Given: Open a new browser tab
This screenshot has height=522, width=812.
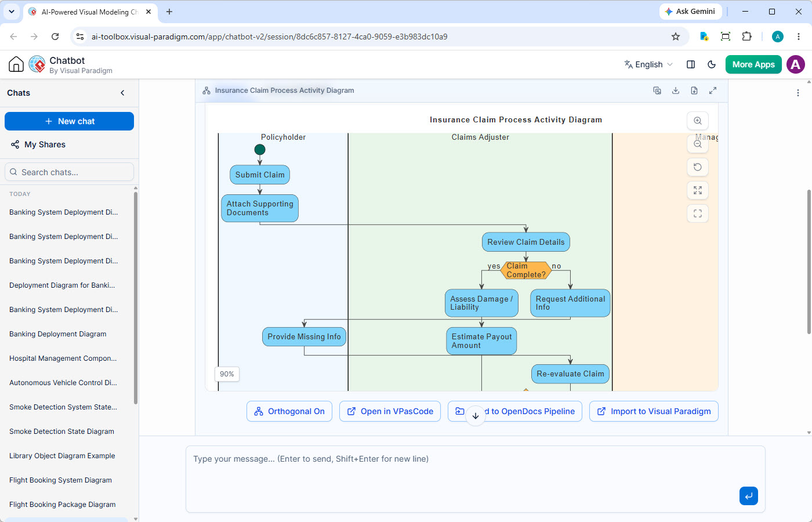Looking at the screenshot, I should point(169,12).
